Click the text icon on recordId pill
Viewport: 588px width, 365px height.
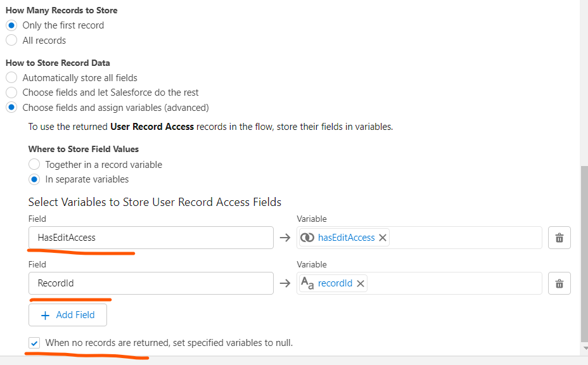(307, 283)
